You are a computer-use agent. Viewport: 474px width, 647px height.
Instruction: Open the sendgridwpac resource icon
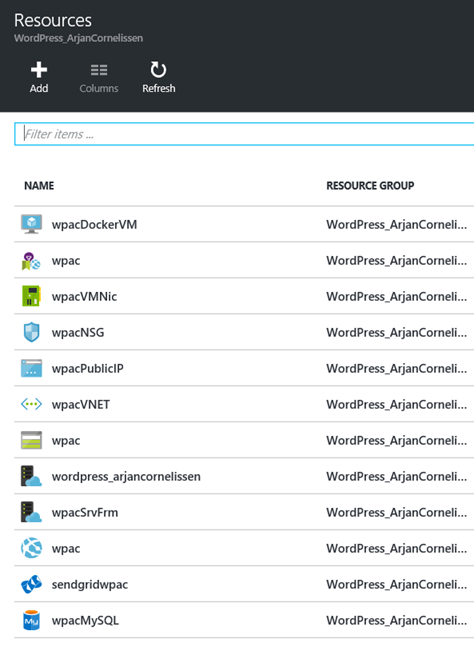[x=31, y=584]
